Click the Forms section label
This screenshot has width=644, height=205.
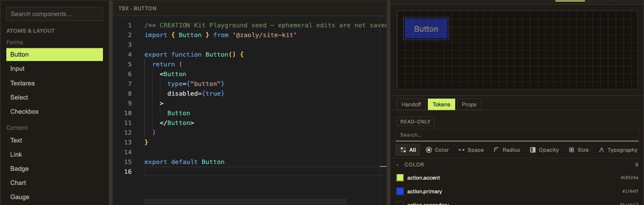tap(15, 42)
